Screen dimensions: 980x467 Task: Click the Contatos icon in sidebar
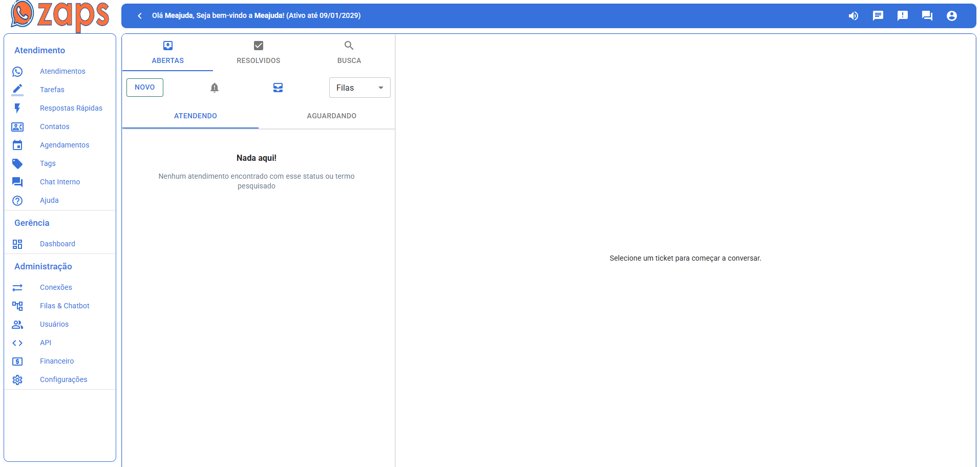click(x=17, y=126)
